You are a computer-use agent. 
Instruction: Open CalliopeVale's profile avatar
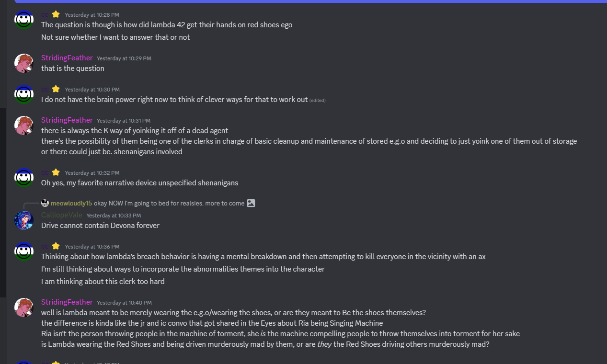24,220
